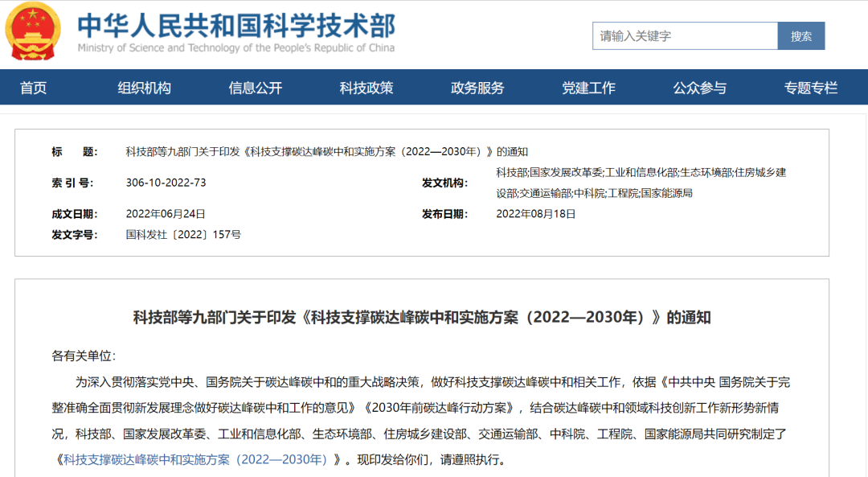Click the issuing agencies list starting 科技部;国家发展改革委
The image size is (868, 477).
[x=641, y=183]
